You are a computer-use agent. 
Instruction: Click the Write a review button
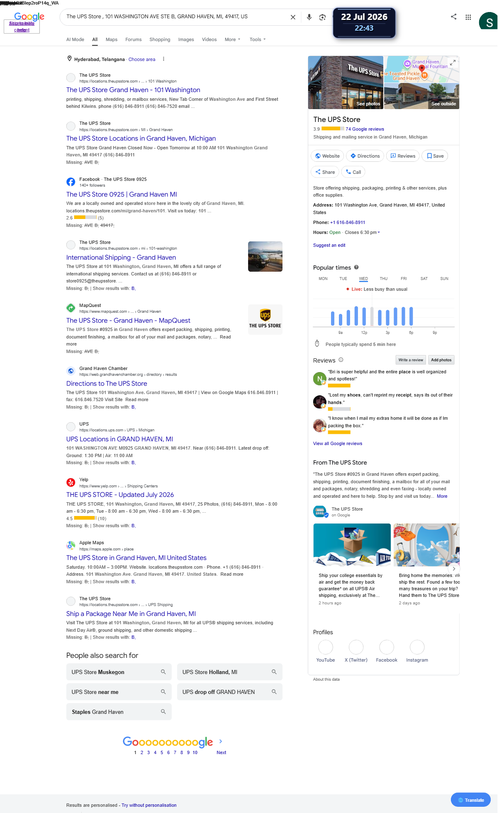411,360
